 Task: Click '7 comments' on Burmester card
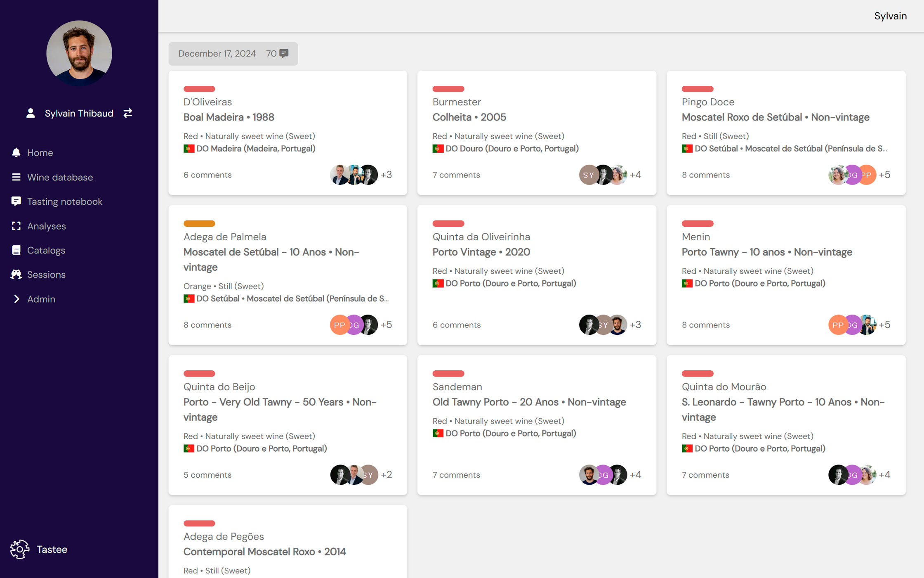coord(456,175)
